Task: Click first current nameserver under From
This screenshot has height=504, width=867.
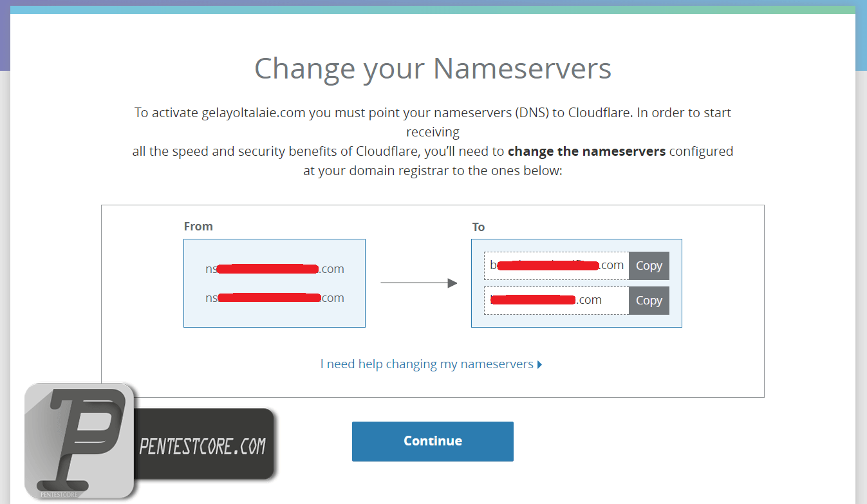Action: click(275, 269)
